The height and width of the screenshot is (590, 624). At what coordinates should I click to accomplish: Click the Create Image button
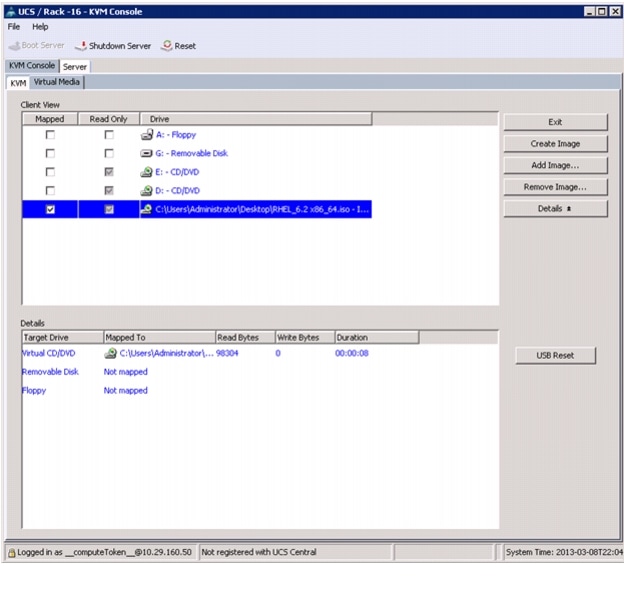pos(555,144)
